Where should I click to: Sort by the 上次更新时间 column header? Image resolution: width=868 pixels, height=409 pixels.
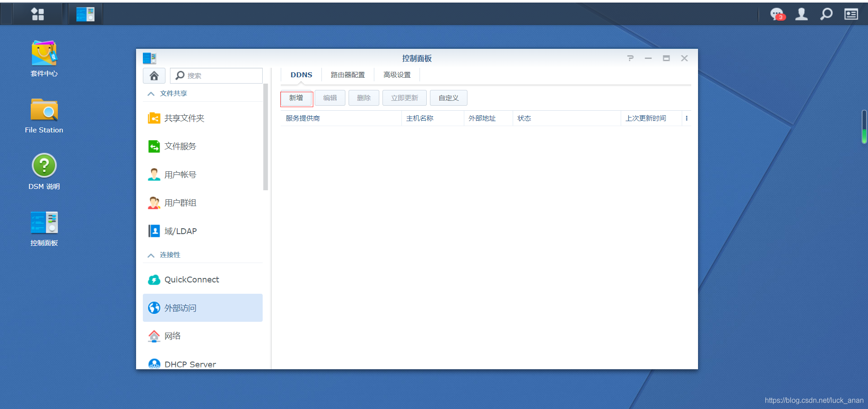coord(651,118)
